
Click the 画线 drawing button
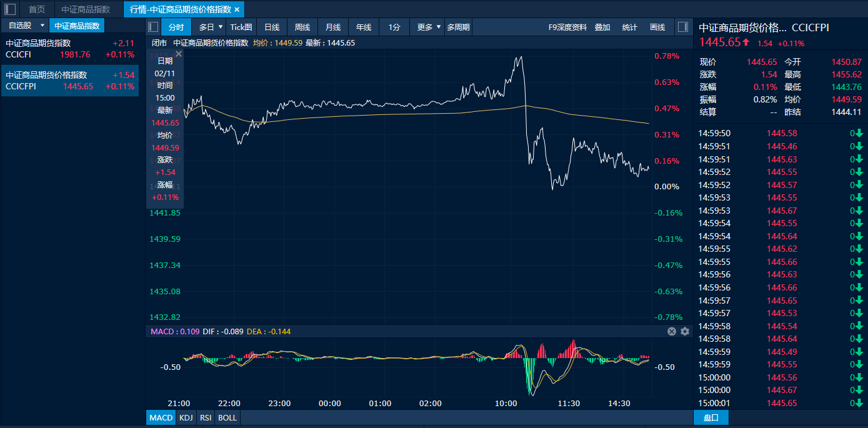pyautogui.click(x=657, y=27)
